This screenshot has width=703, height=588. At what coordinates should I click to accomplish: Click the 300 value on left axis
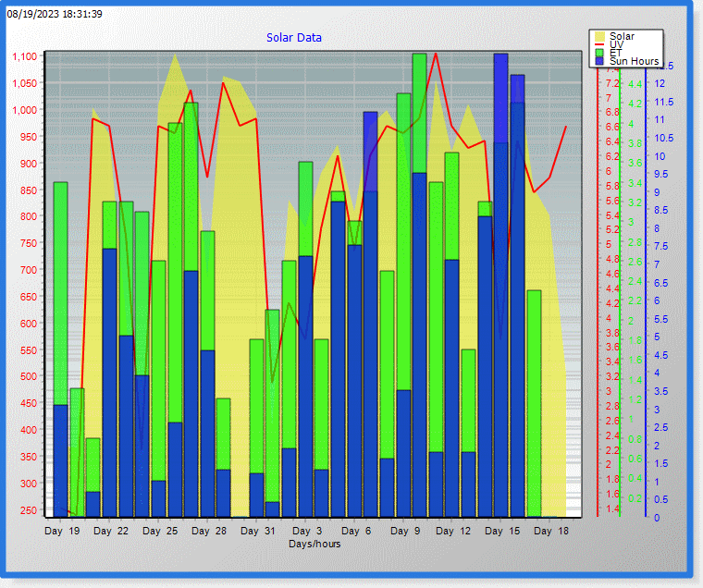30,484
